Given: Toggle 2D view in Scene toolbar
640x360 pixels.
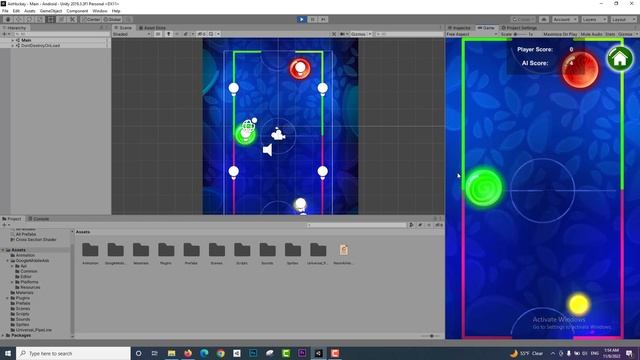Looking at the screenshot, I should coord(158,34).
